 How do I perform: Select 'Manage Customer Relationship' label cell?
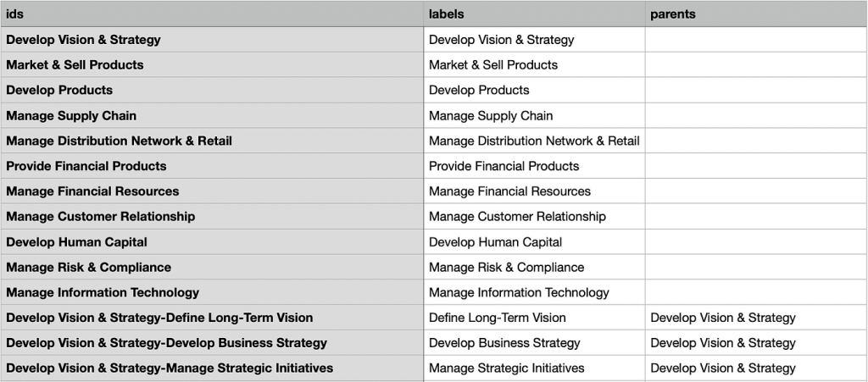[x=534, y=217]
